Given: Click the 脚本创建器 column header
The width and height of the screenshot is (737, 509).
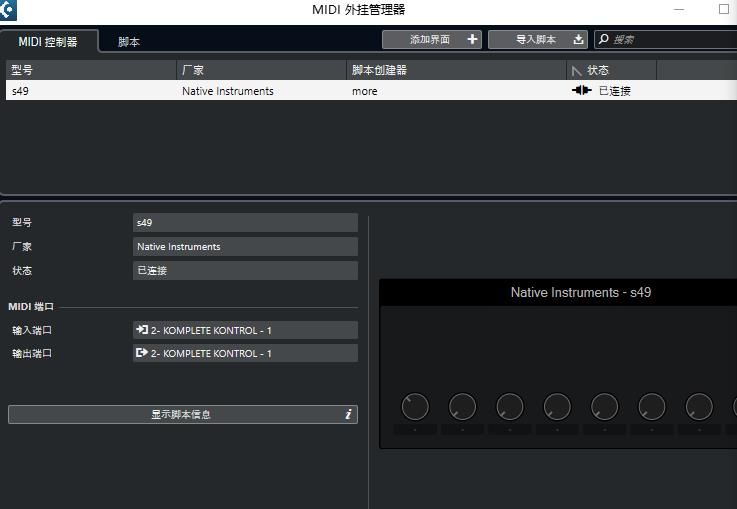Looking at the screenshot, I should (x=456, y=70).
